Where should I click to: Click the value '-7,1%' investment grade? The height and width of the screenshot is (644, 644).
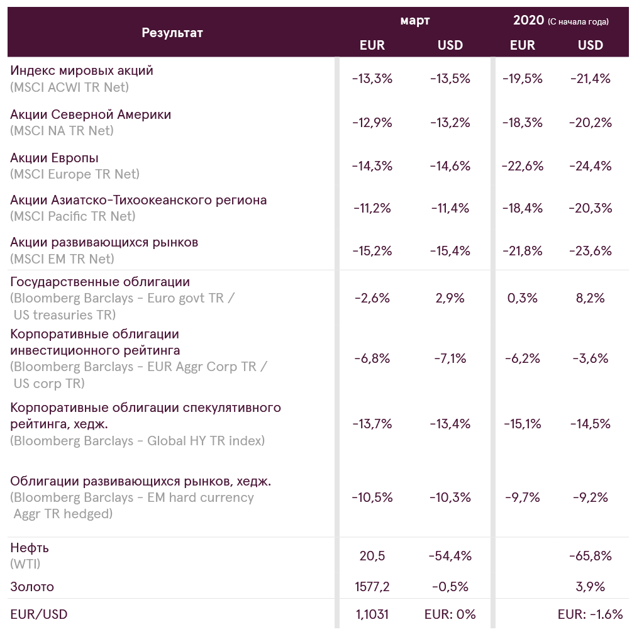coord(450,358)
